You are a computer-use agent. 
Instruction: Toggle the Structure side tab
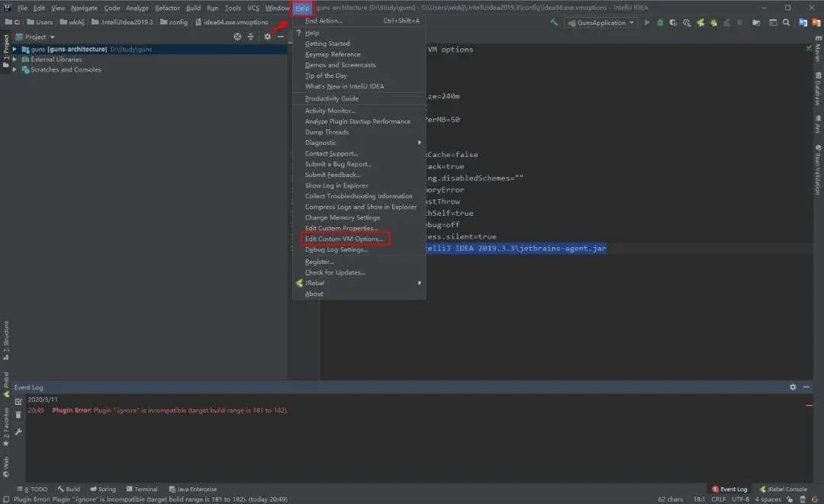pyautogui.click(x=6, y=340)
